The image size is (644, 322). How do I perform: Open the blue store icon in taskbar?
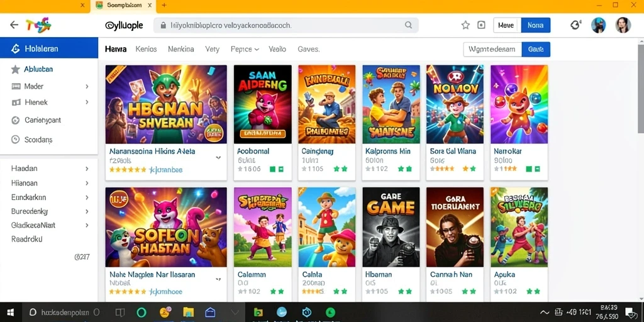210,312
